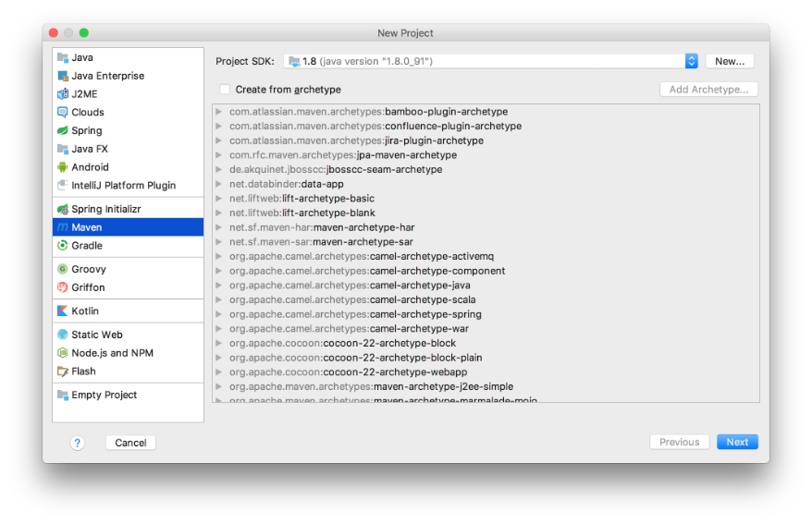
Task: Expand the camel-archetype-java entry arrow
Action: pos(219,286)
